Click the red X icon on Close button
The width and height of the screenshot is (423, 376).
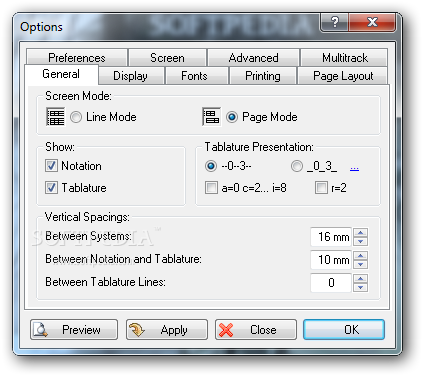tap(226, 330)
